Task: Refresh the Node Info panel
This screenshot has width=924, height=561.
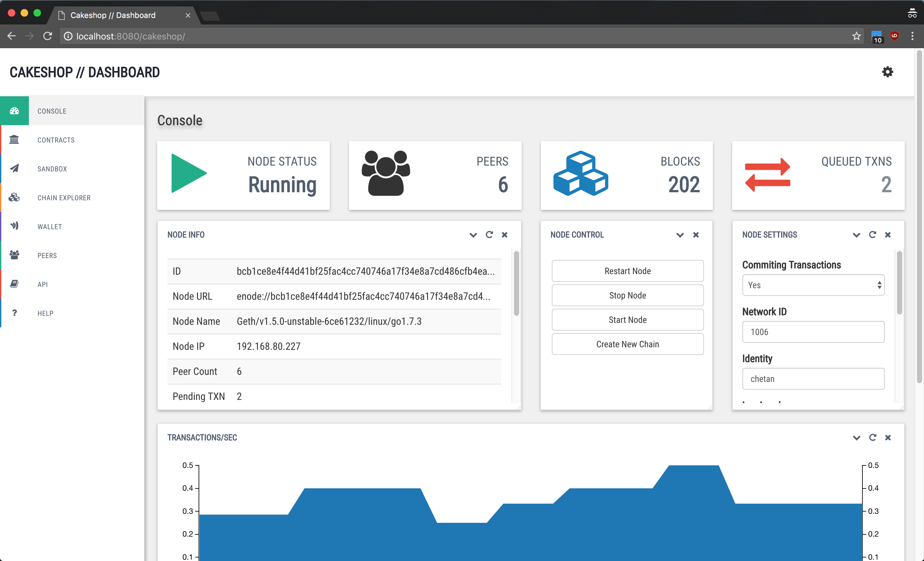Action: point(489,235)
